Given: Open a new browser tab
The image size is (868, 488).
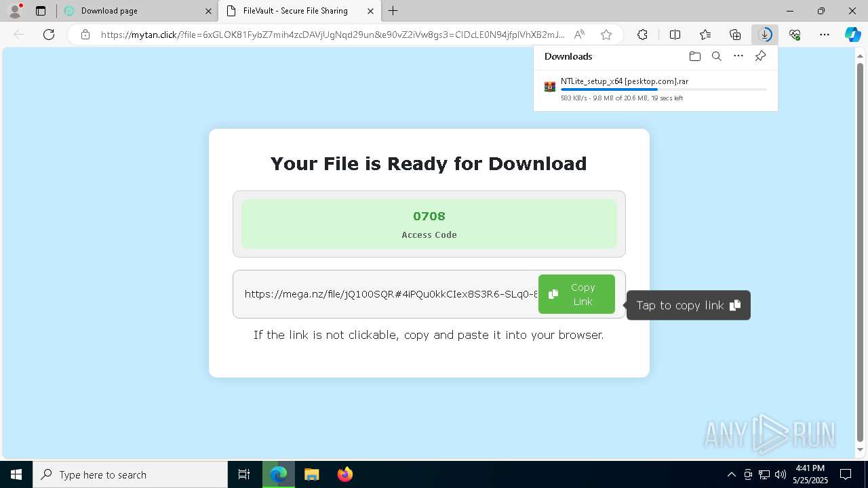Looking at the screenshot, I should coord(393,11).
